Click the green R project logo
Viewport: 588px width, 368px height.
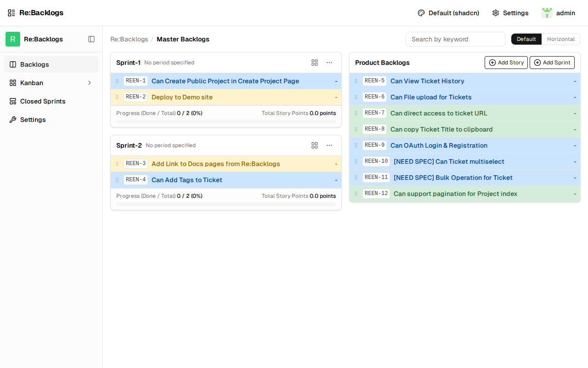tap(13, 39)
